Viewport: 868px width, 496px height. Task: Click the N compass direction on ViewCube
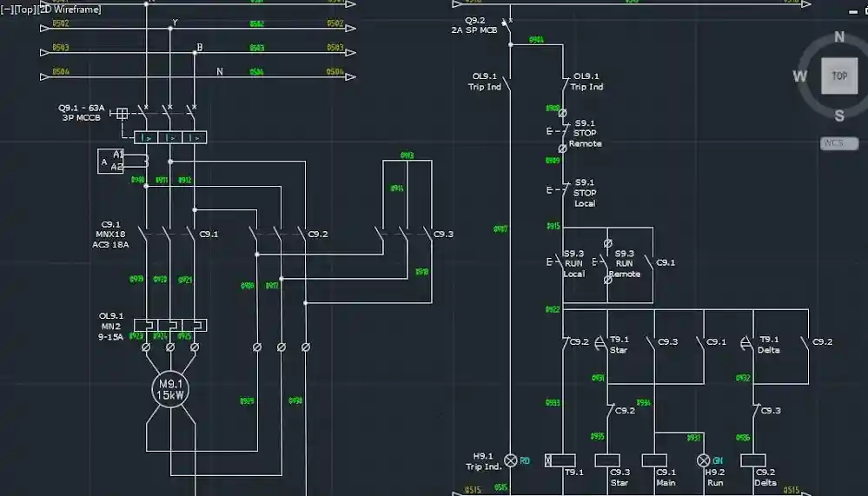(839, 36)
